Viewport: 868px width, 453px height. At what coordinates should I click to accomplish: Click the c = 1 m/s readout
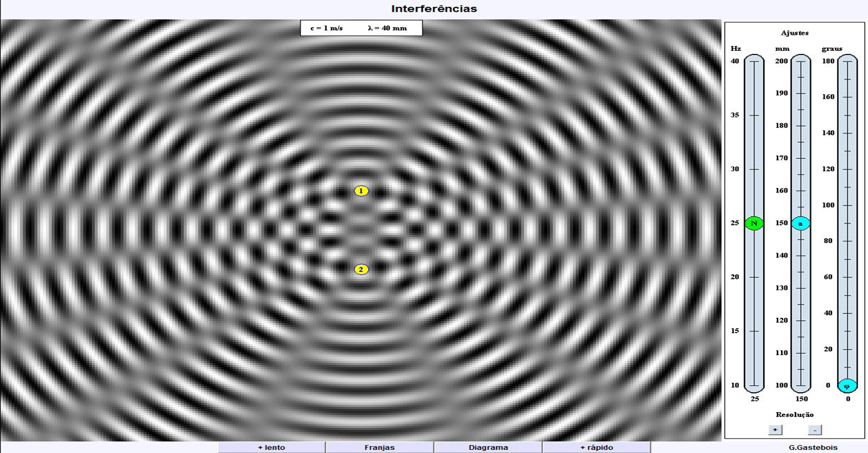tap(326, 29)
